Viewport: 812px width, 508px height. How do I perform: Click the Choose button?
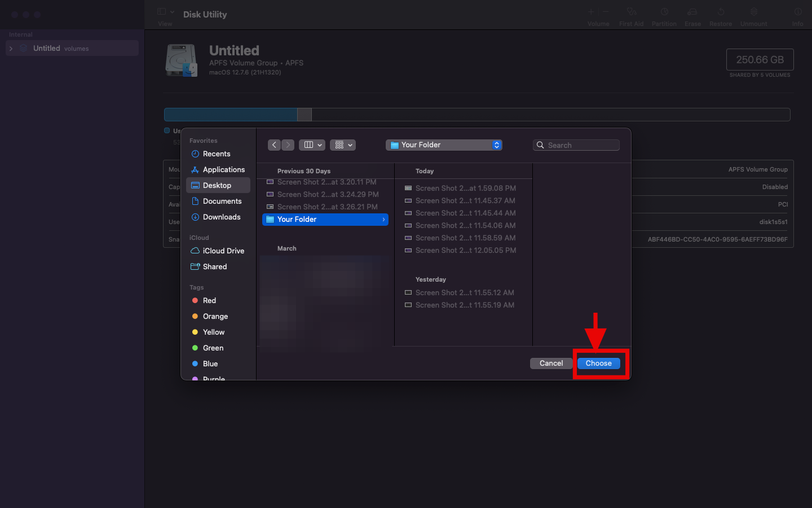[x=598, y=364]
